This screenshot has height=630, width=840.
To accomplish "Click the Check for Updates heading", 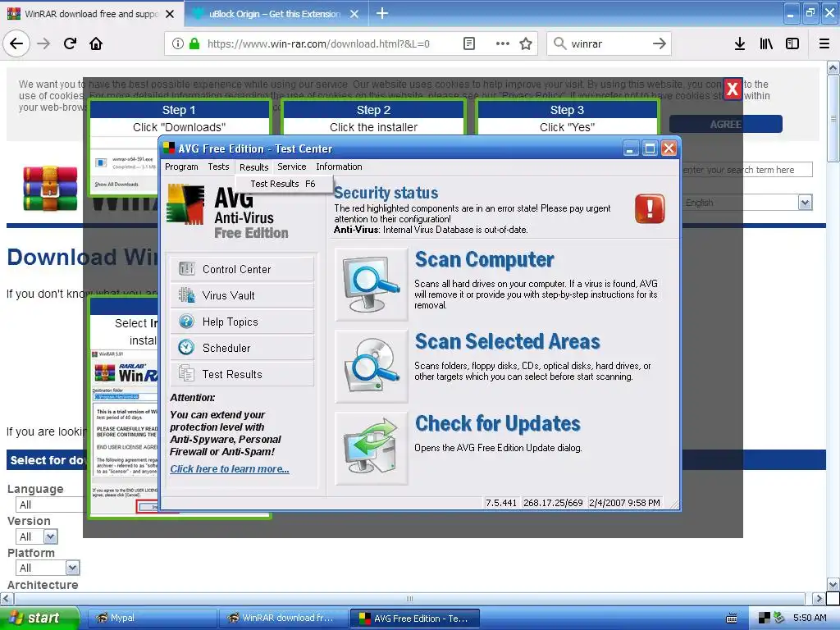I will tap(498, 424).
